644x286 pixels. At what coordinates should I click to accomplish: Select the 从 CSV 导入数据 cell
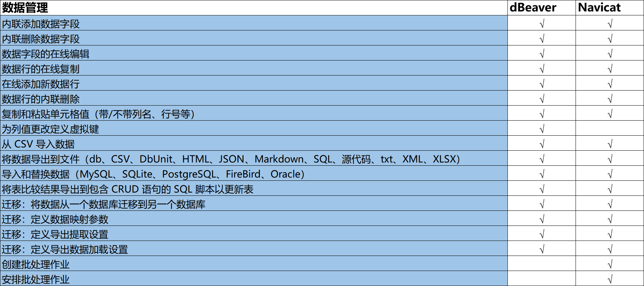pyautogui.click(x=38, y=144)
